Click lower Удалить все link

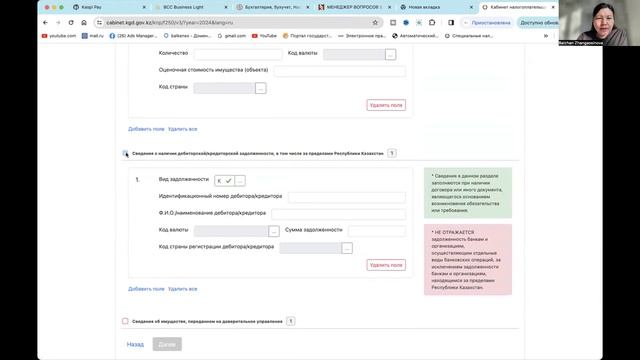[182, 289]
